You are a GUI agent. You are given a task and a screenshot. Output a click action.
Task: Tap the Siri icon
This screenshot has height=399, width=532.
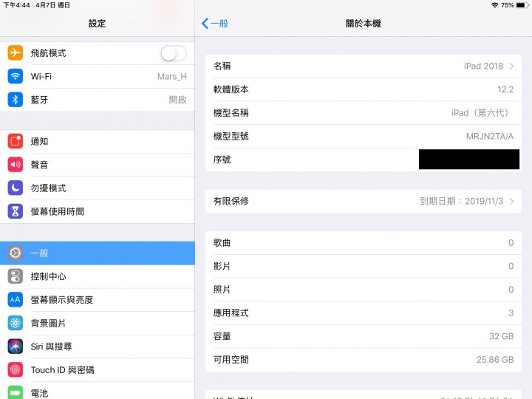click(x=16, y=347)
